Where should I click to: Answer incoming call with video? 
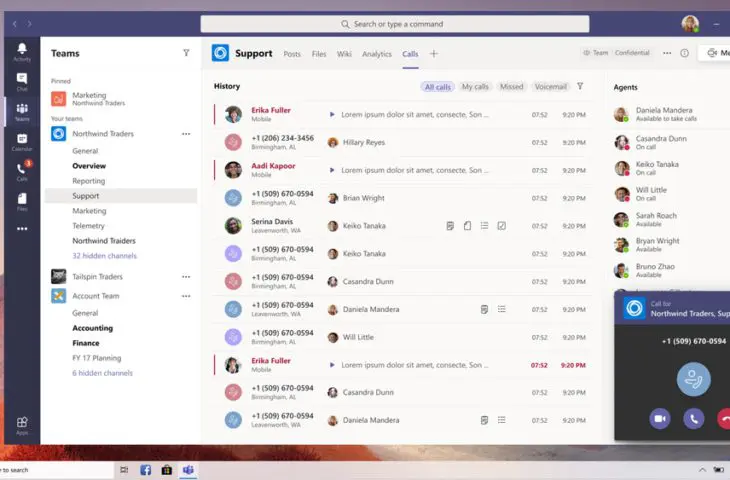[x=660, y=419]
